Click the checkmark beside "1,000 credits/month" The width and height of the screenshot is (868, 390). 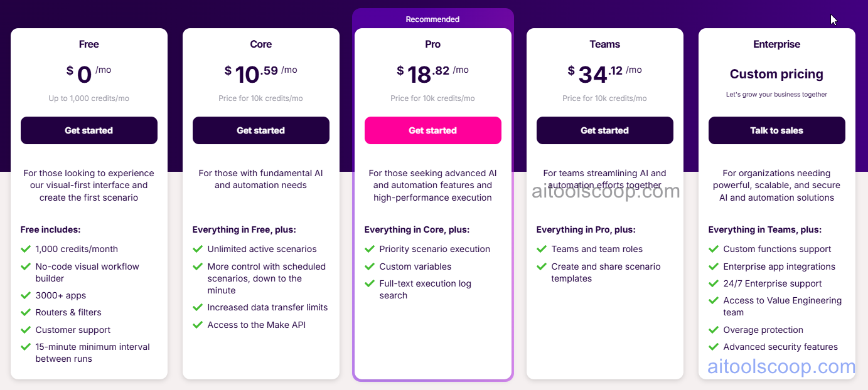point(25,249)
